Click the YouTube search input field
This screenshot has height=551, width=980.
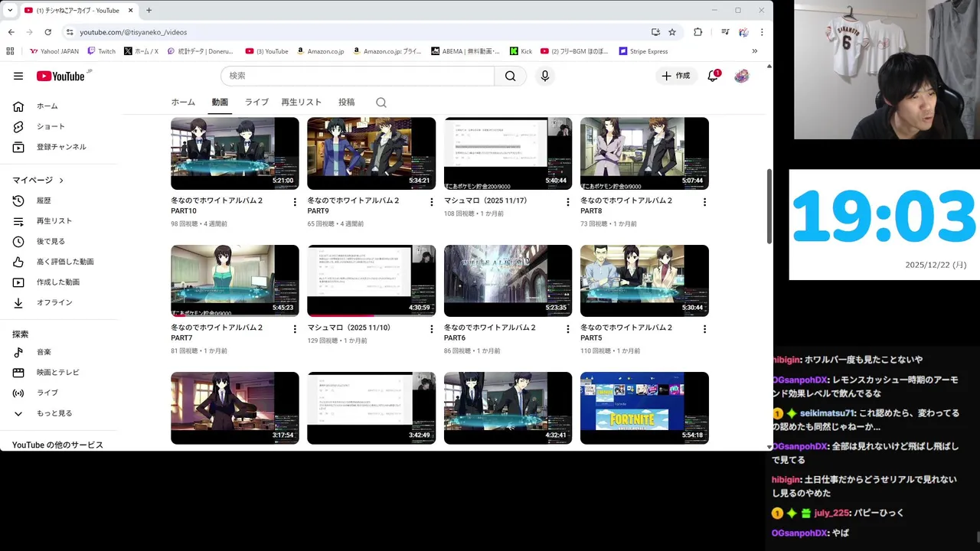[x=358, y=76]
